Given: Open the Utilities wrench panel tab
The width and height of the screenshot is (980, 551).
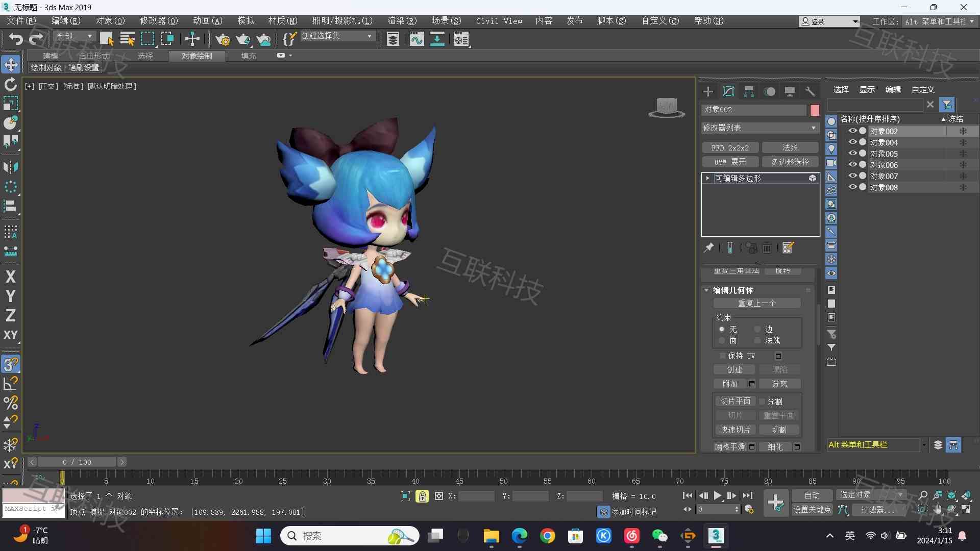Looking at the screenshot, I should [810, 91].
